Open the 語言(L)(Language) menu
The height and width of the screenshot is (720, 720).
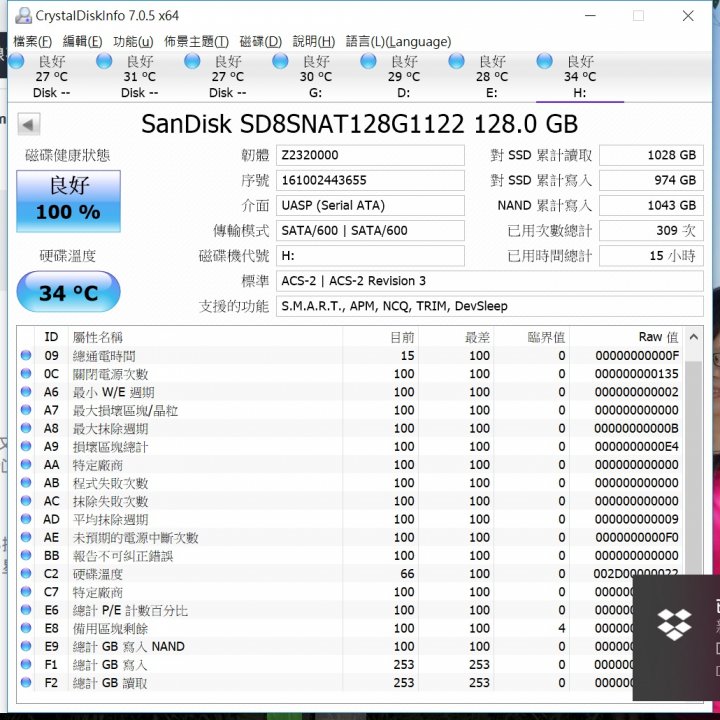coord(399,42)
